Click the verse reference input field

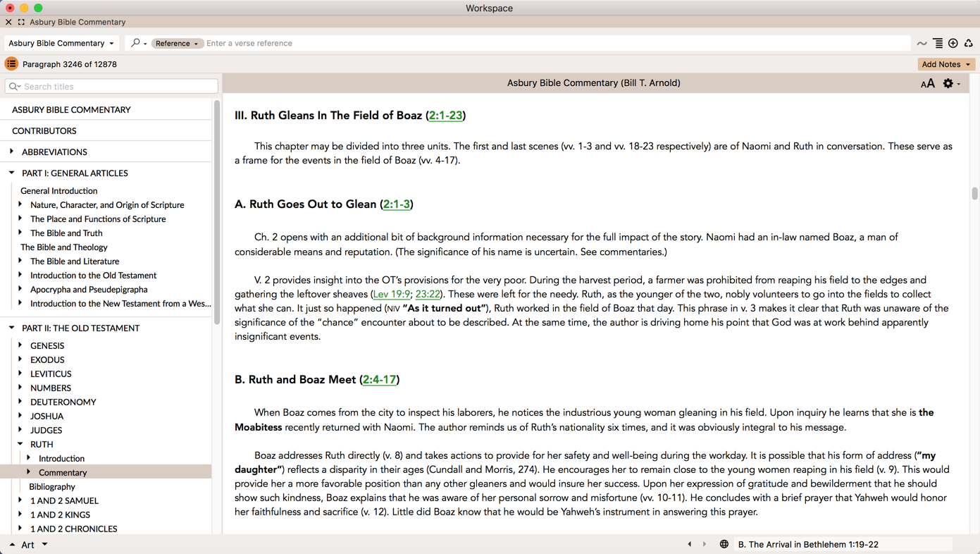tap(557, 43)
